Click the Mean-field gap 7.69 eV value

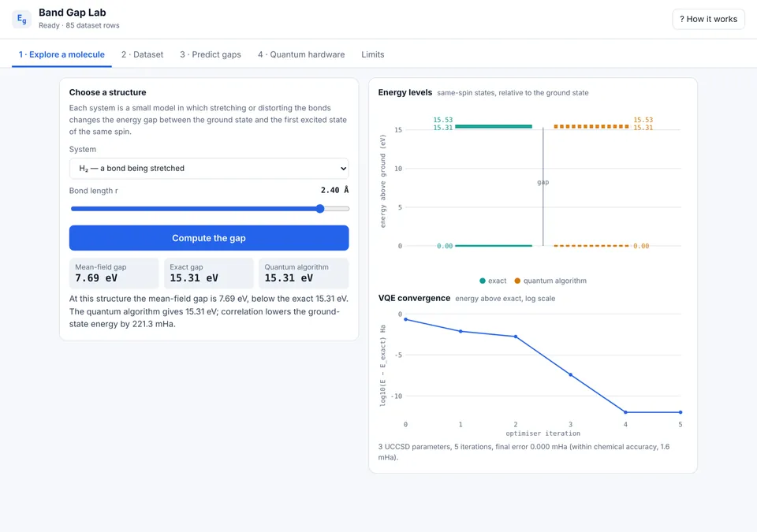pos(96,278)
